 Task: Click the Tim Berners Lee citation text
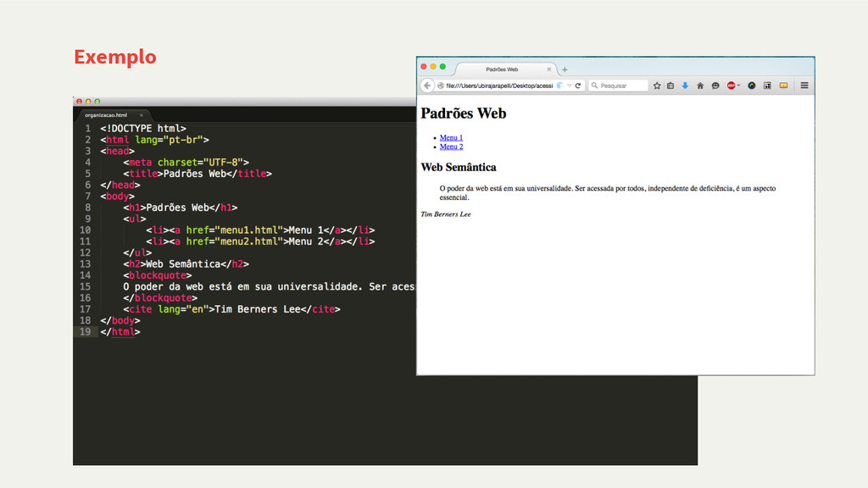[446, 214]
